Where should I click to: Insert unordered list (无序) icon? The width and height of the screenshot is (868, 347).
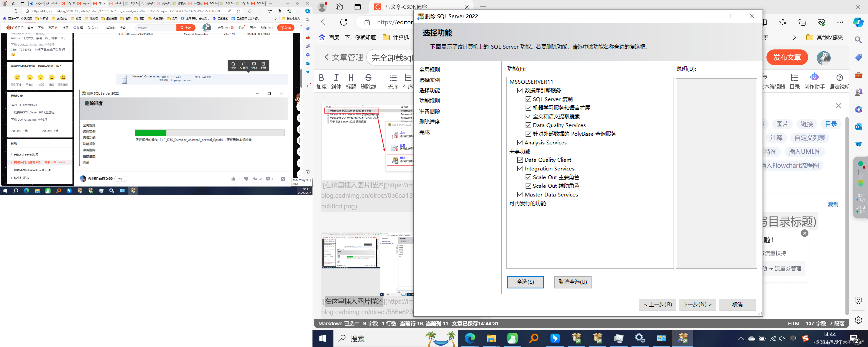pyautogui.click(x=393, y=78)
